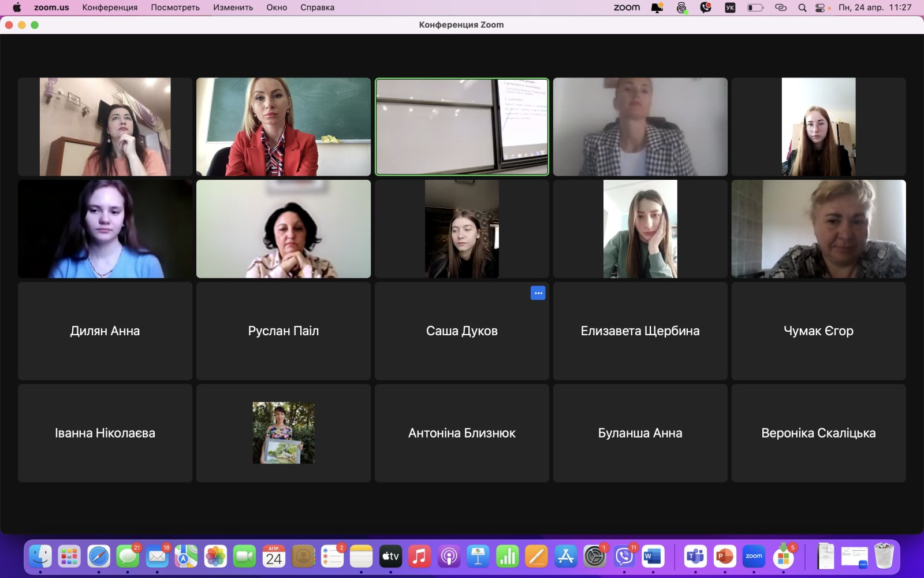The width and height of the screenshot is (924, 578).
Task: Open Finder from the Dock
Action: click(x=40, y=557)
